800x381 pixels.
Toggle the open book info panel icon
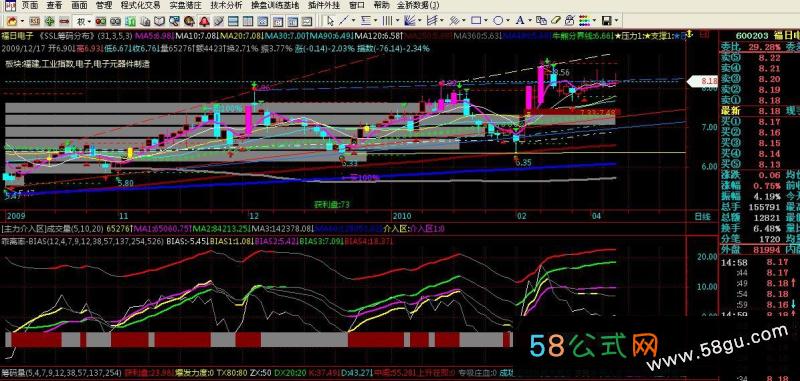point(159,21)
